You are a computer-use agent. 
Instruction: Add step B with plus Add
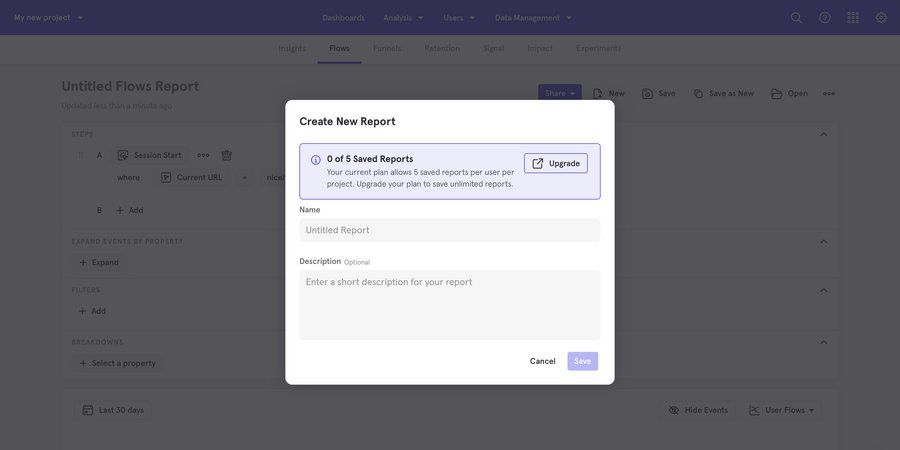point(130,211)
